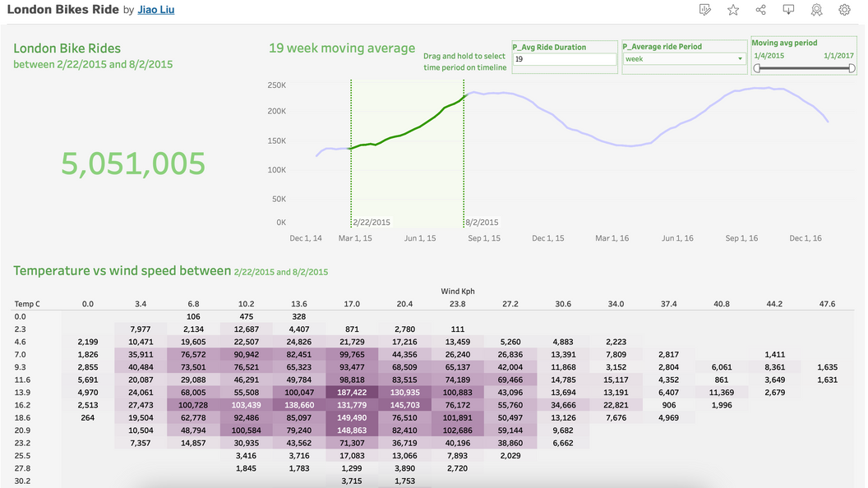Click the Temp C header label
This screenshot has height=488, width=868.
point(27,304)
